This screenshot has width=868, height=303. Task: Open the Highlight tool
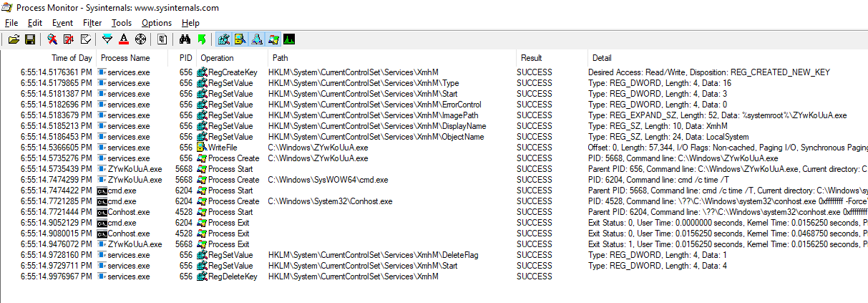(x=124, y=39)
